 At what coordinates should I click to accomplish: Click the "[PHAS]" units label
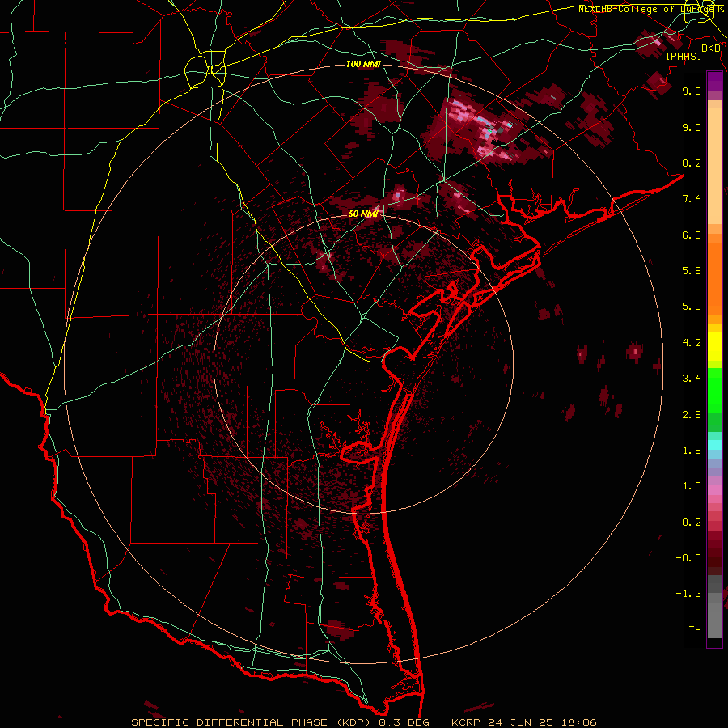pos(684,56)
